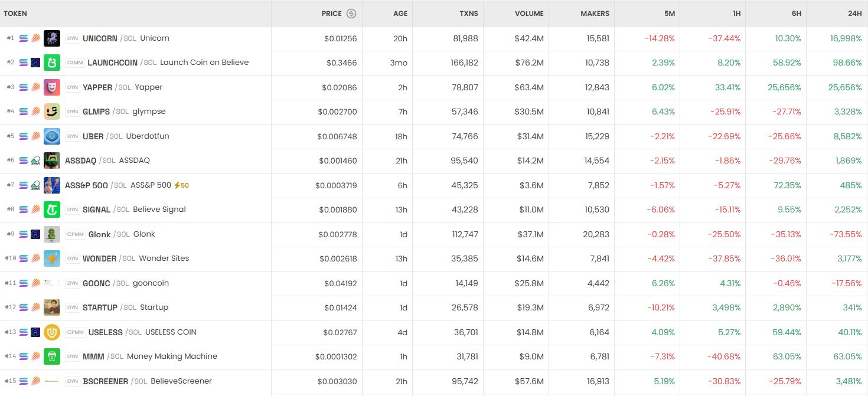
Task: Click USELESS age value 4d
Action: 403,332
